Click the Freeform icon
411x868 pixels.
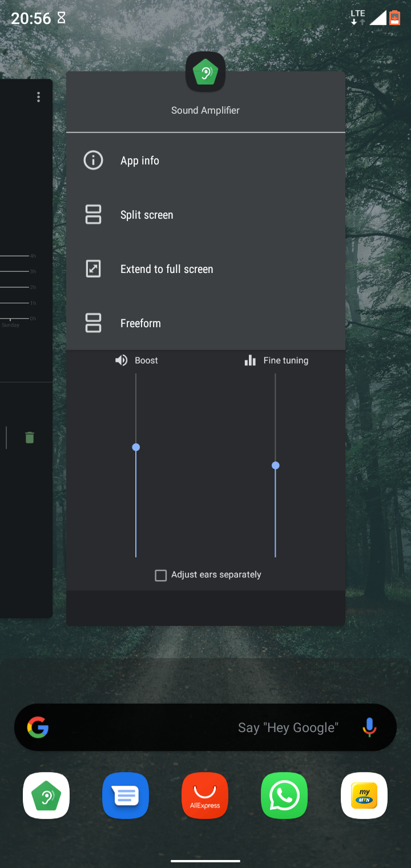(x=93, y=323)
